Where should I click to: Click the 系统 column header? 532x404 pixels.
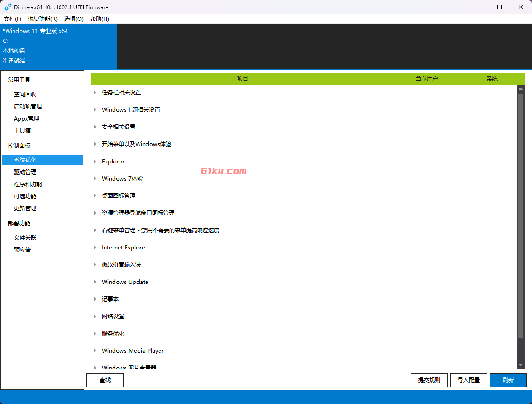492,78
